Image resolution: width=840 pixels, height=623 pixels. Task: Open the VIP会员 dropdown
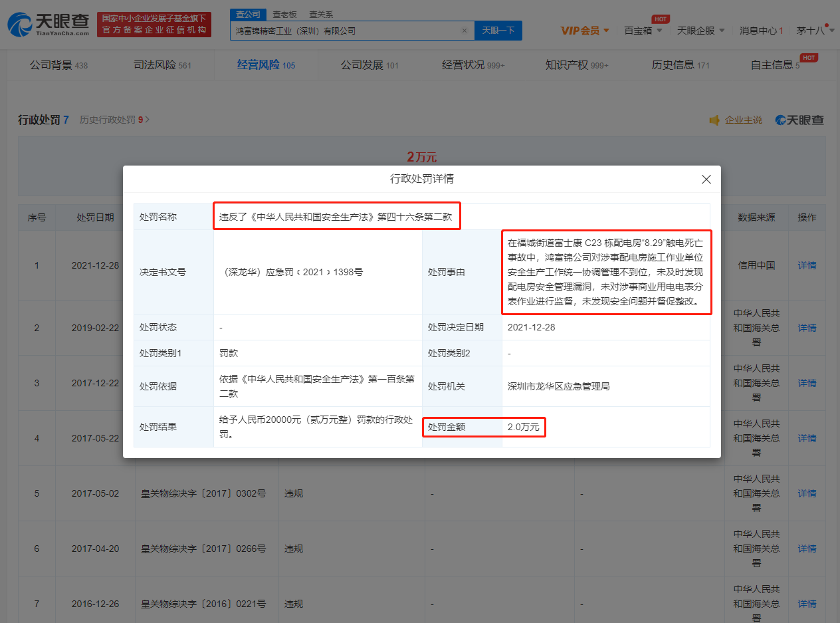tap(585, 31)
